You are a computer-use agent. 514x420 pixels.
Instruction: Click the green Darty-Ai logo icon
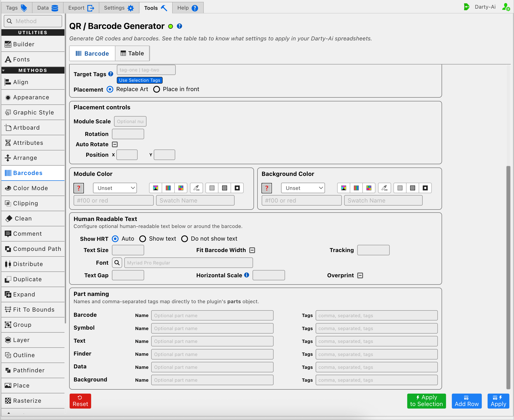(x=467, y=7)
